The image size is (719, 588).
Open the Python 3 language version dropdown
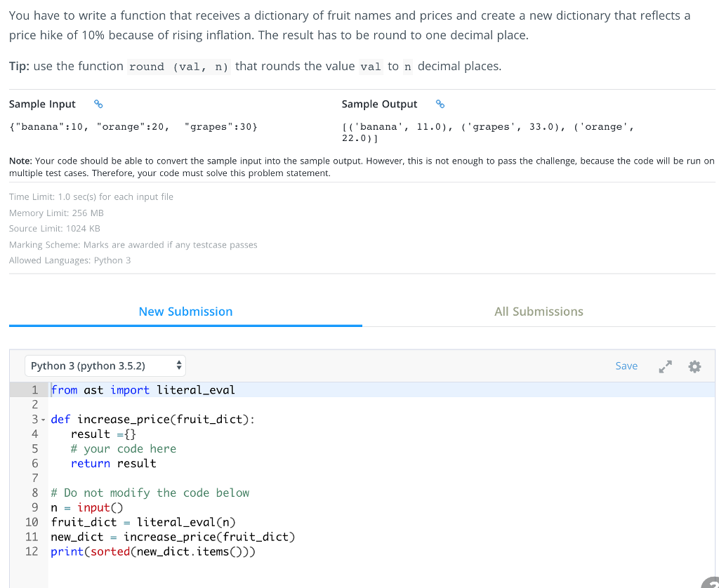pyautogui.click(x=105, y=366)
